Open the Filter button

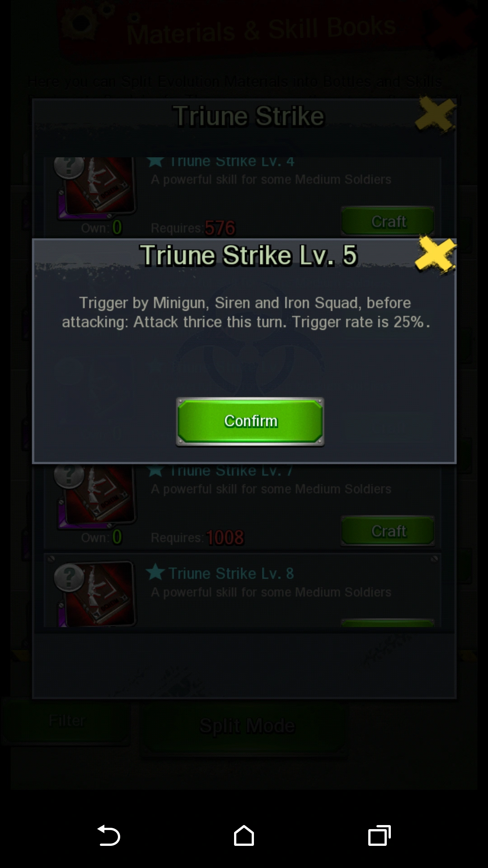(66, 721)
